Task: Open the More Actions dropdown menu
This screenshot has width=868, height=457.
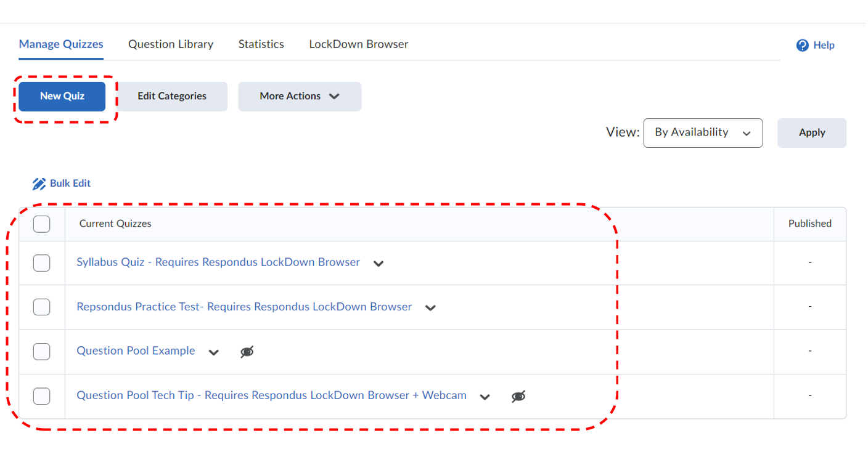Action: [x=300, y=97]
